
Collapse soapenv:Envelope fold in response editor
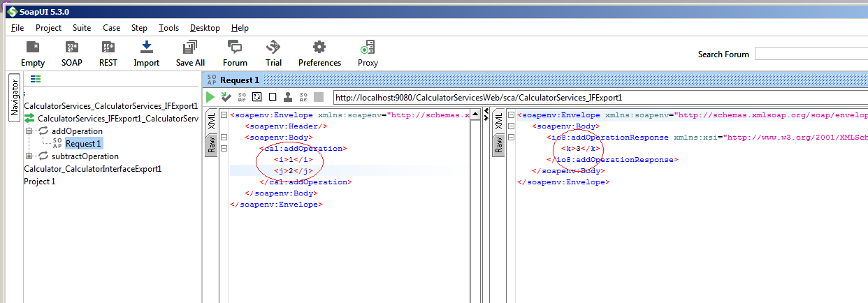point(510,114)
